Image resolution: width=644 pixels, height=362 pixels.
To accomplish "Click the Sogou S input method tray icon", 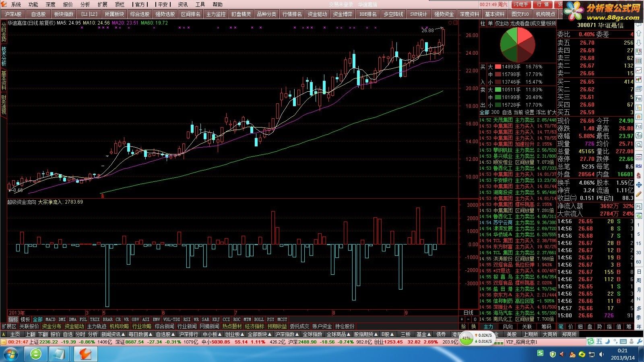I will tap(540, 354).
